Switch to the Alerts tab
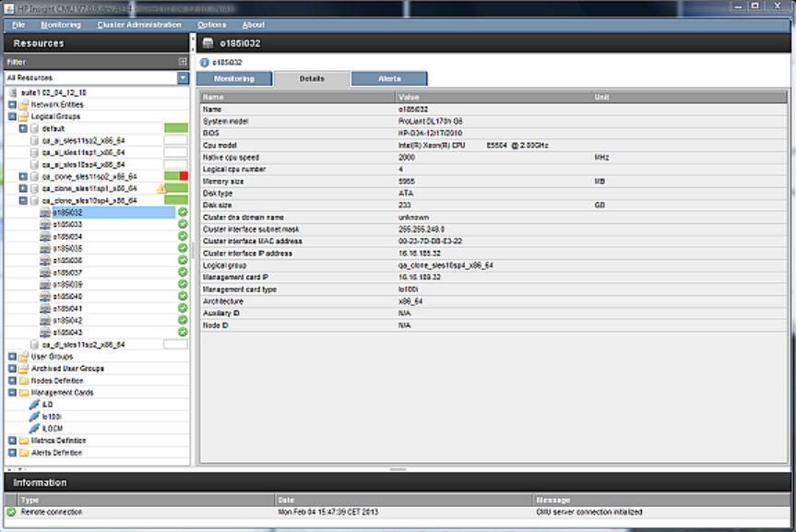Screen dimensions: 796x532 (x=389, y=78)
